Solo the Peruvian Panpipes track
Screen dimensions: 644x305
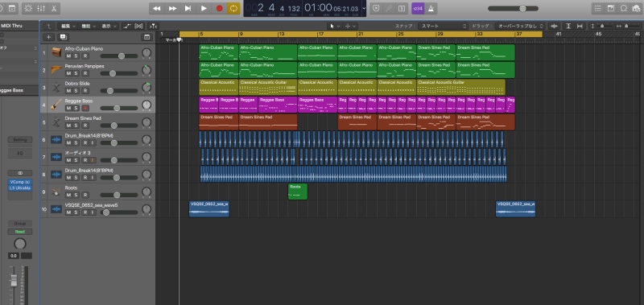76,73
